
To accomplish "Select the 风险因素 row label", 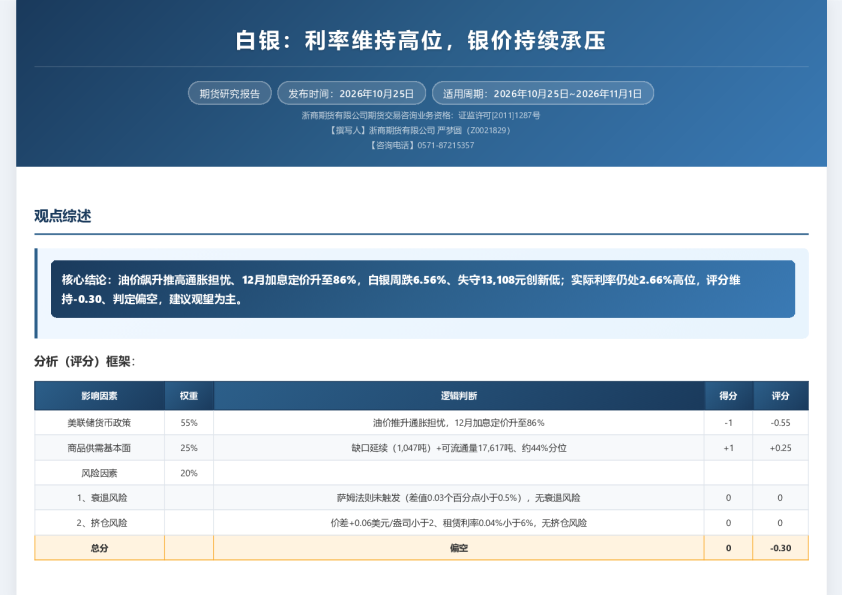I will point(99,473).
